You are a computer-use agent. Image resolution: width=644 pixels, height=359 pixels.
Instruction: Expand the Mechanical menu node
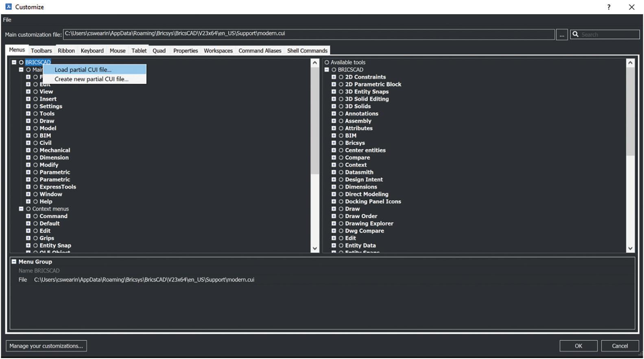click(x=28, y=150)
